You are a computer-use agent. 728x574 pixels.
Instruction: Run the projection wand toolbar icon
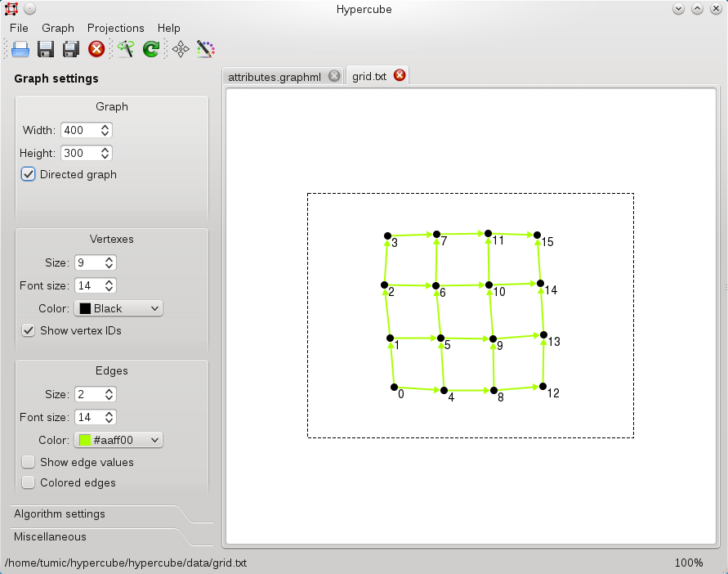[x=125, y=49]
